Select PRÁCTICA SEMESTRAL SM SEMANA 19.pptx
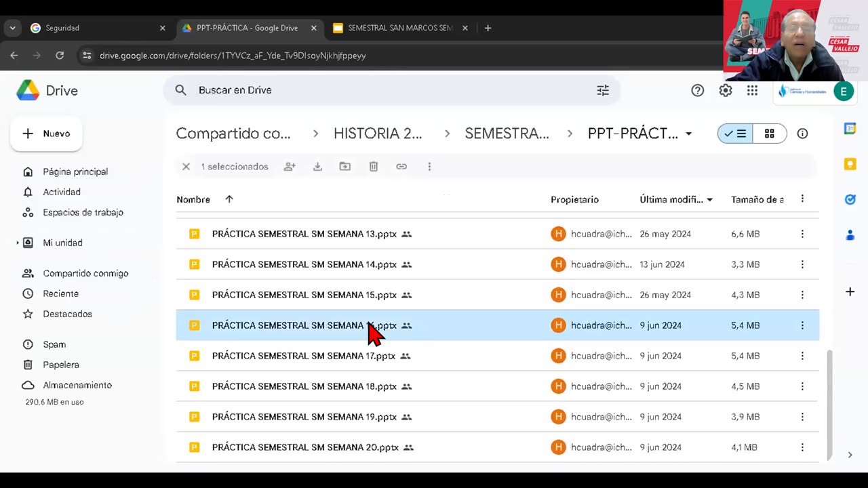The image size is (868, 488). tap(498, 417)
